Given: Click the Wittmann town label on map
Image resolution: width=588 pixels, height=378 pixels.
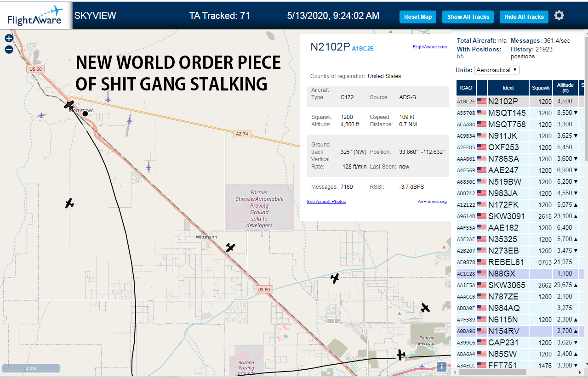Looking at the screenshot, I should coord(206,237).
